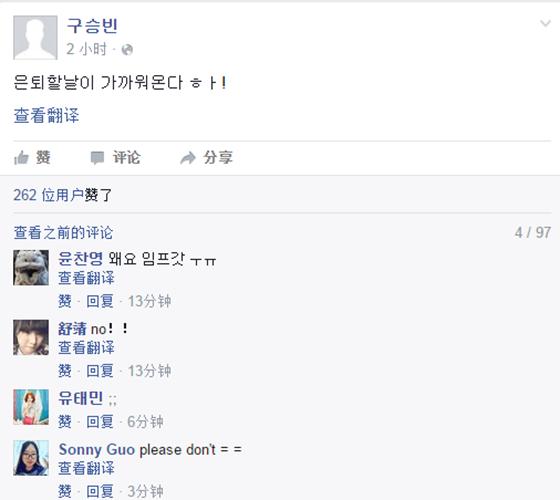This screenshot has height=500, width=560.
Task: Click 回复 on 유태민's comment
Action: [100, 422]
